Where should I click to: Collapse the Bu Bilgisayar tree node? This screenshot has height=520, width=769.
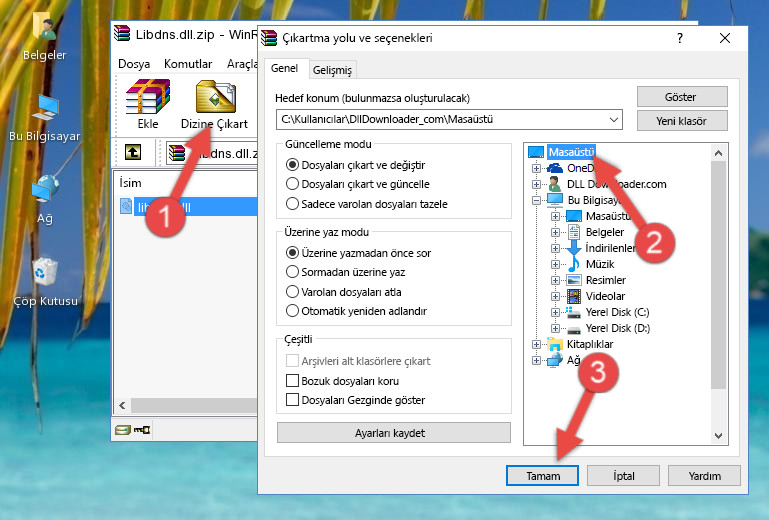(536, 200)
